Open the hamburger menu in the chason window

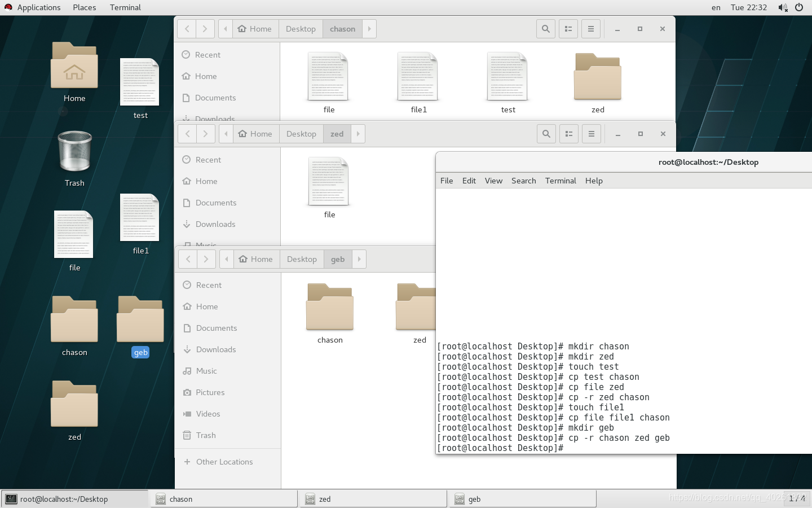pyautogui.click(x=590, y=29)
